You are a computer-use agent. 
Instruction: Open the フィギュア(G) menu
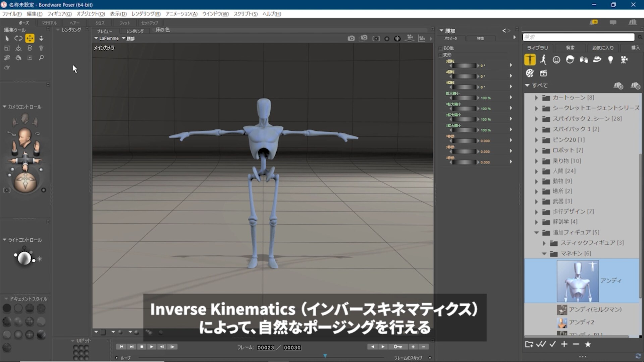(59, 14)
